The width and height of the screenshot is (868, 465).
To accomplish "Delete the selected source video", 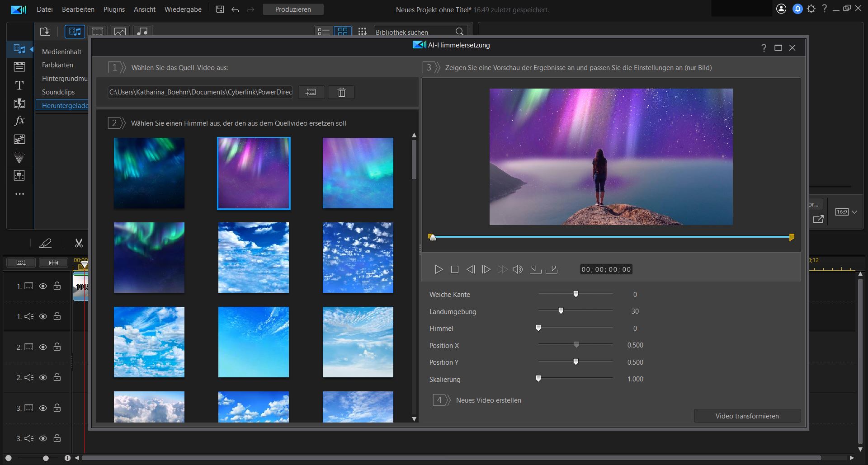I will [341, 92].
